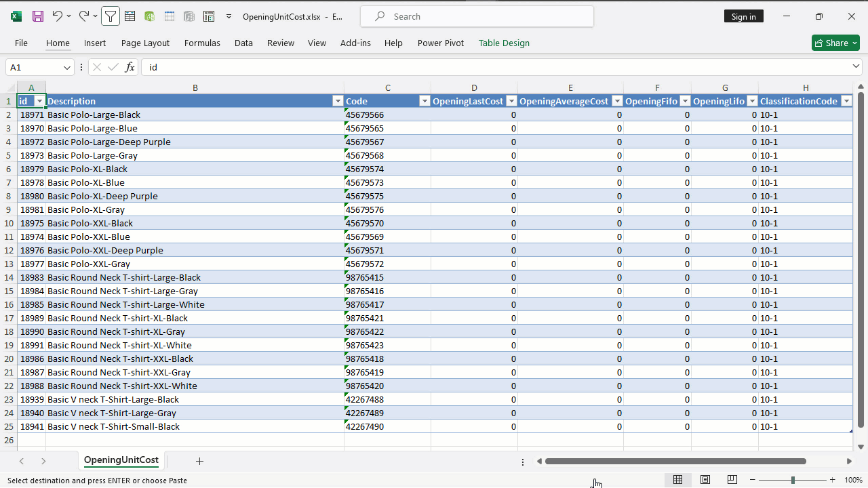The width and height of the screenshot is (868, 488).
Task: Open the OpeningLastCost filter dropdown
Action: (x=511, y=101)
